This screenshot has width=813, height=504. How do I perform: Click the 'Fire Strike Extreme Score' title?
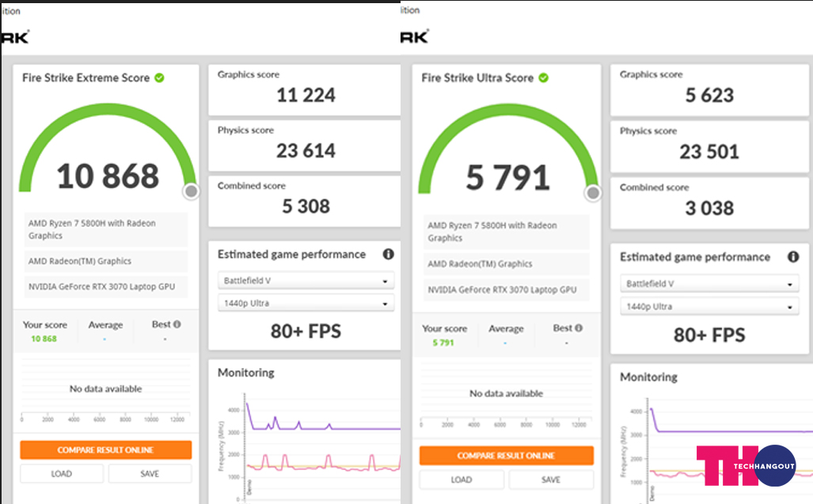pyautogui.click(x=86, y=78)
